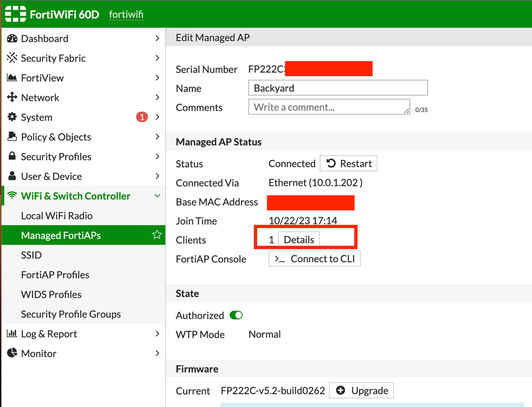Collapse the WiFi & Switch Controller section
Screen dimensions: 532x407
point(157,196)
